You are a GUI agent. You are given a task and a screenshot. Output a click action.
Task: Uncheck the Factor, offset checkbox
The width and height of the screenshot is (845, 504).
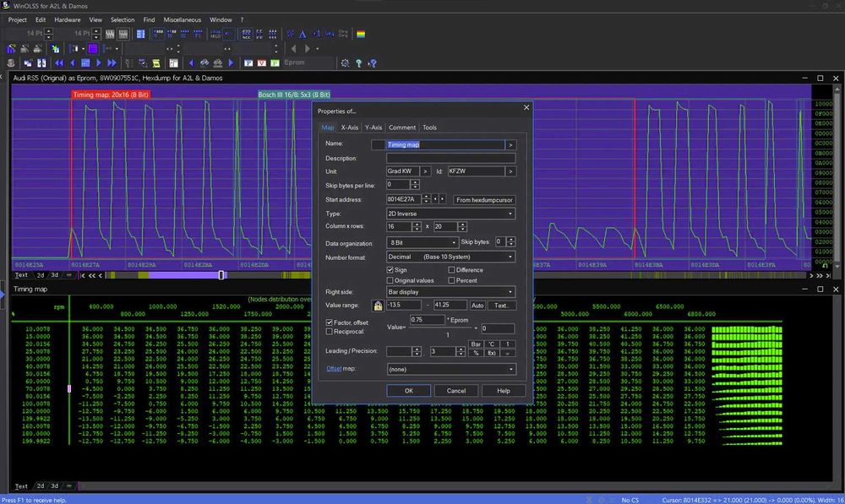tap(330, 322)
